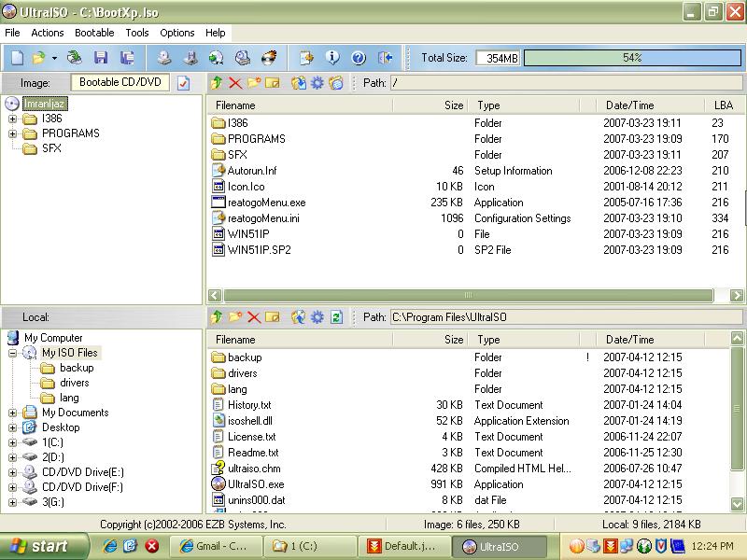Click the Rename icon in Image pane toolbar
This screenshot has height=560, width=747.
[x=273, y=83]
